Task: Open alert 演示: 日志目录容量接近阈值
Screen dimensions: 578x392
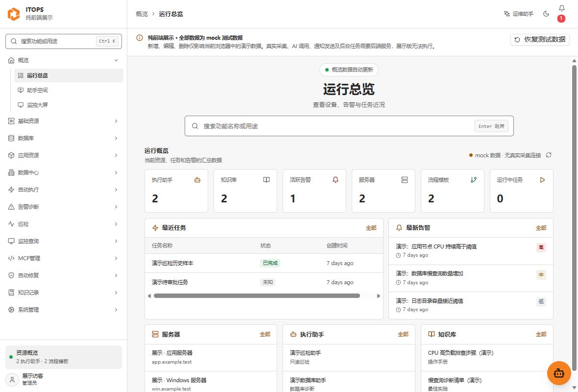Action: tap(471, 305)
